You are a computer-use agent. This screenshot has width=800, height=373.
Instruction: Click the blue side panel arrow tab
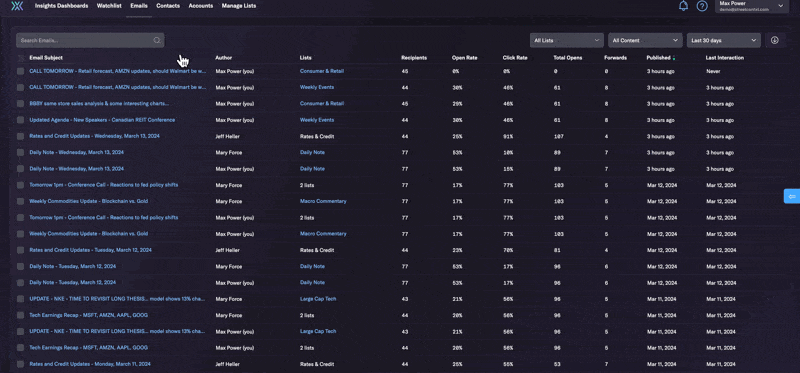[x=792, y=196]
